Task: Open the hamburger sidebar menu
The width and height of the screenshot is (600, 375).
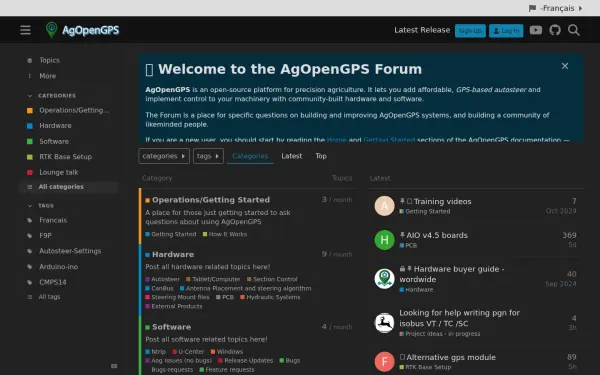Action: (x=26, y=30)
